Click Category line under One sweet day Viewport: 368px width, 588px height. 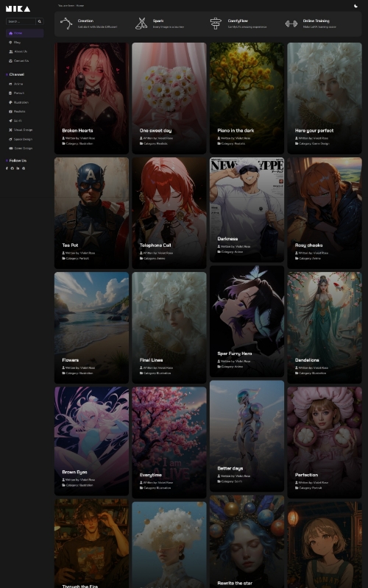coord(154,143)
